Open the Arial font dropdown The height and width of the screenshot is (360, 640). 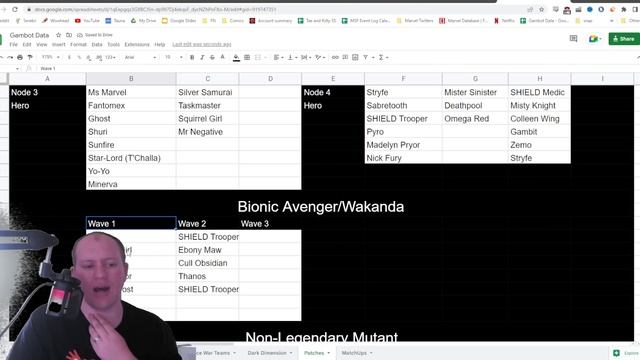pos(140,58)
